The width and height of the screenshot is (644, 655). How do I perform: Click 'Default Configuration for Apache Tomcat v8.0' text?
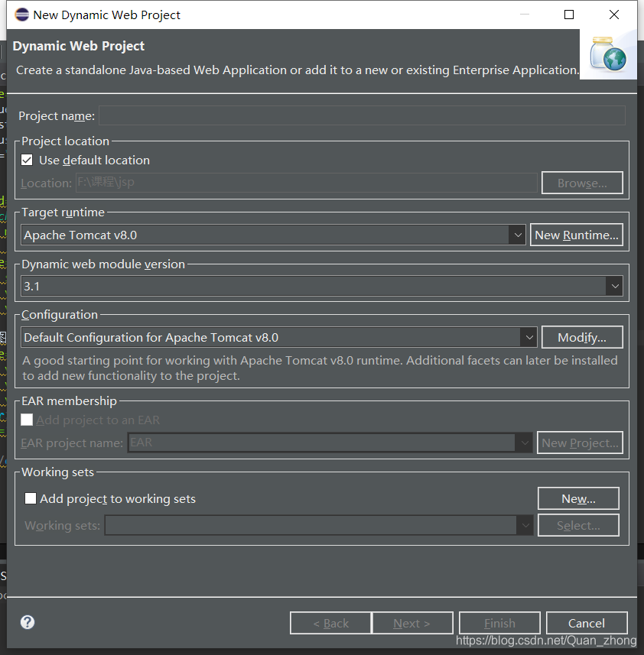coord(151,337)
